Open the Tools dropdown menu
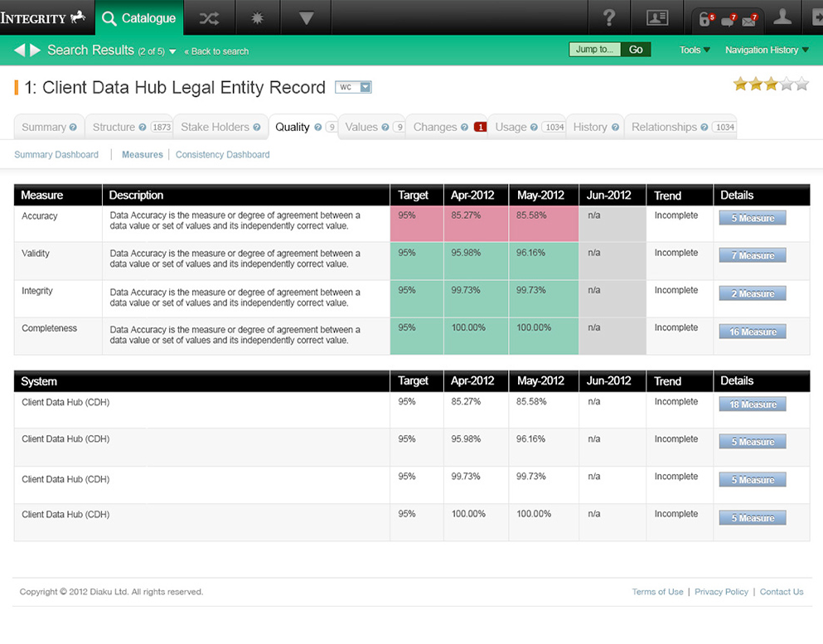 [x=695, y=50]
